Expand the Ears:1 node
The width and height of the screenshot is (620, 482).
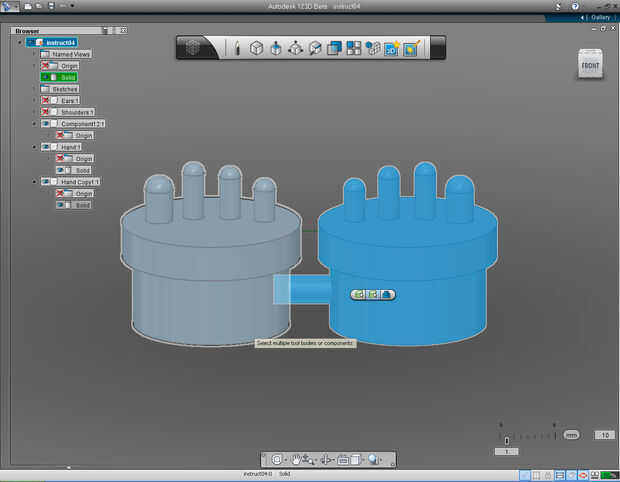(35, 100)
